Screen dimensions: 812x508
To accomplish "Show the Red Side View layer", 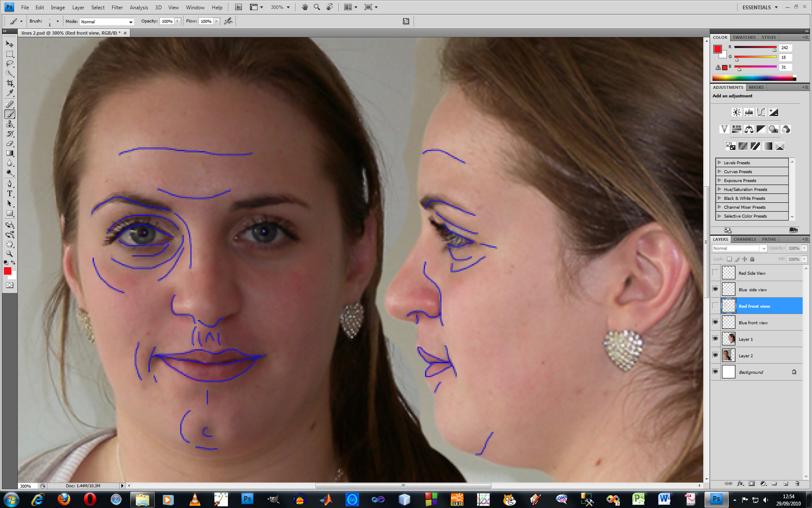I will [x=715, y=273].
